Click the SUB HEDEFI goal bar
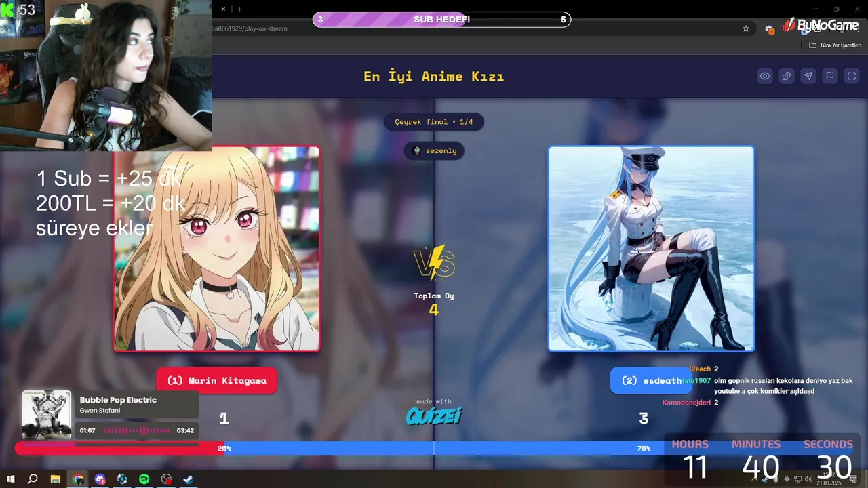This screenshot has height=488, width=868. (441, 20)
